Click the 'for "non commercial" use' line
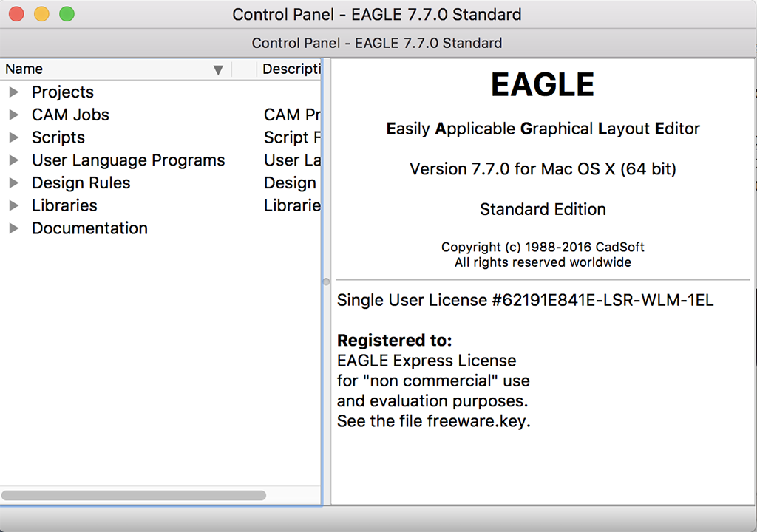Viewport: 757px width, 532px height. pyautogui.click(x=433, y=381)
